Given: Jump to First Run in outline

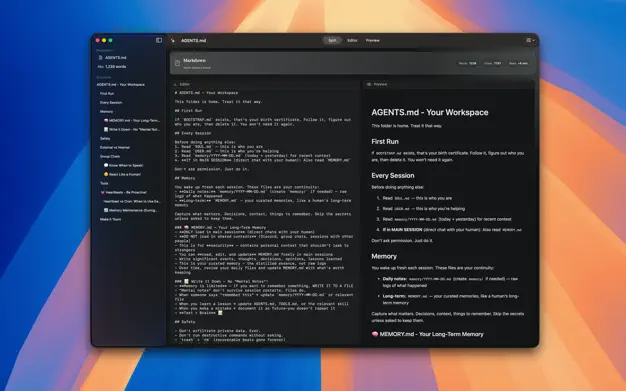Looking at the screenshot, I should 107,93.
